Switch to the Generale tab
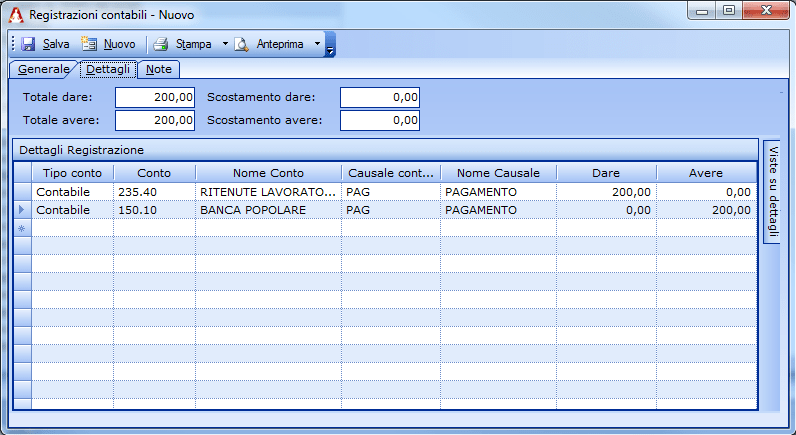Viewport: 796px width, 435px height. tap(43, 69)
